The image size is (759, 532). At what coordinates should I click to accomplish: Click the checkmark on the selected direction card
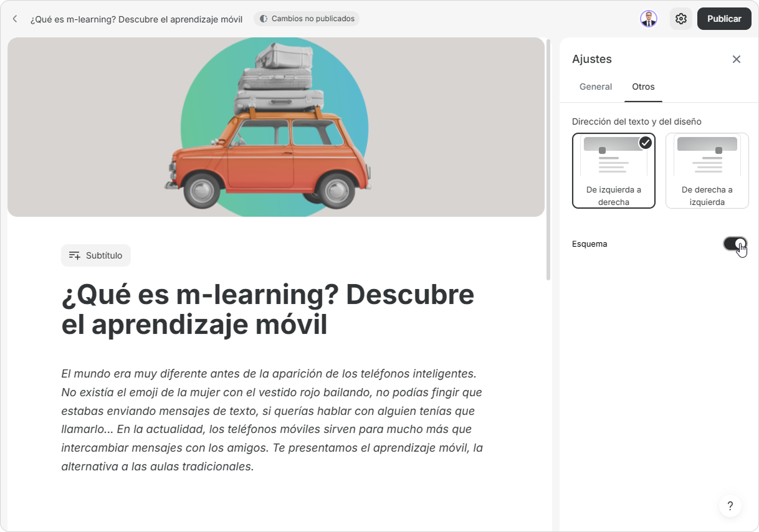pos(645,143)
